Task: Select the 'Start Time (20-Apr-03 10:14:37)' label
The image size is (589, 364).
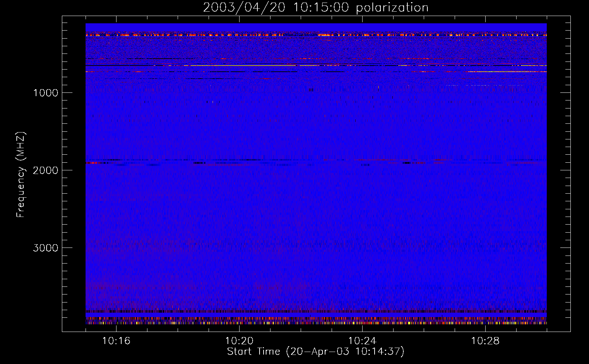Action: click(316, 352)
